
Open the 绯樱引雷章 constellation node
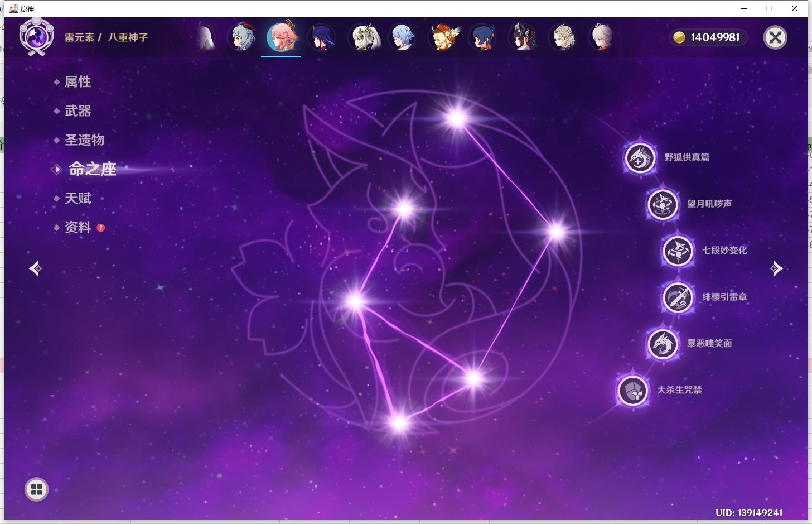coord(678,297)
